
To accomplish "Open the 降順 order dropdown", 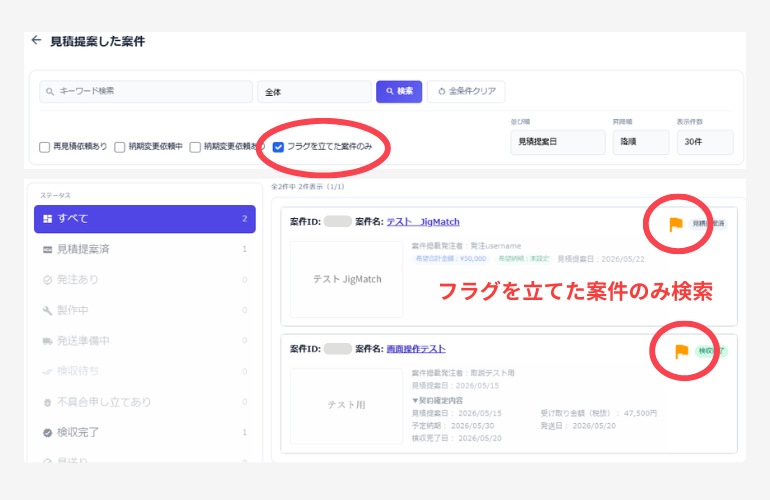I will coord(641,142).
